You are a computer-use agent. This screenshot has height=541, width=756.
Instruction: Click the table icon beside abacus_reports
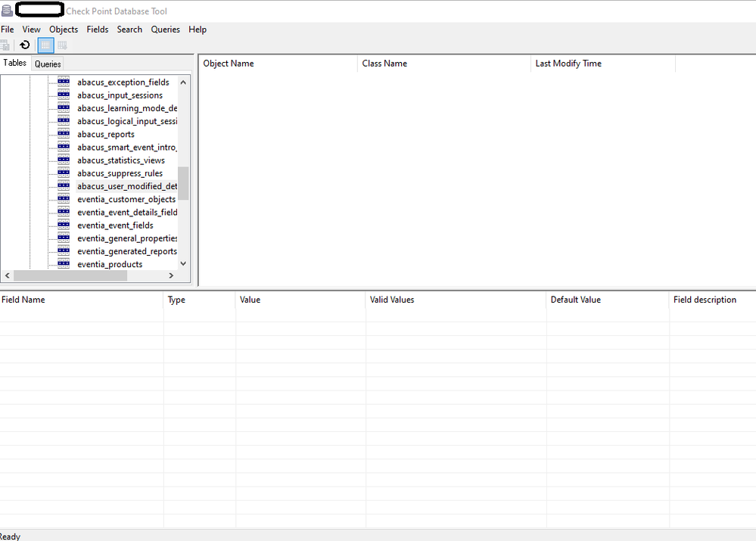64,134
